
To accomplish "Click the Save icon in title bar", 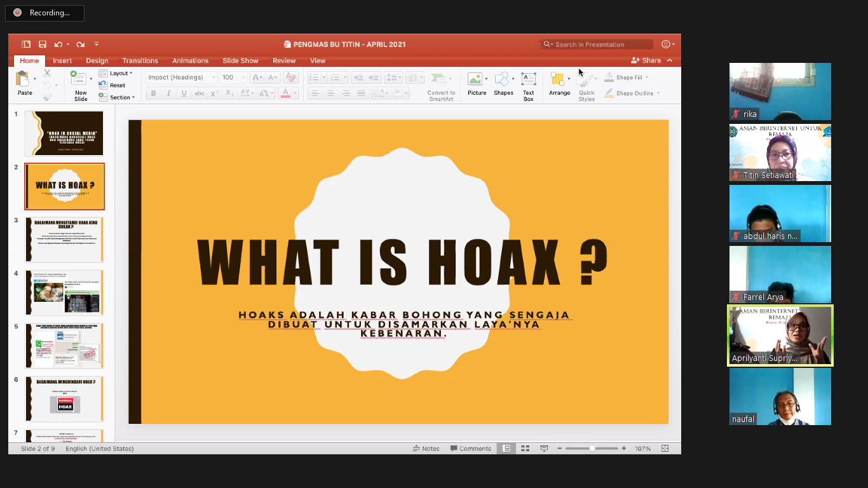I will point(42,44).
